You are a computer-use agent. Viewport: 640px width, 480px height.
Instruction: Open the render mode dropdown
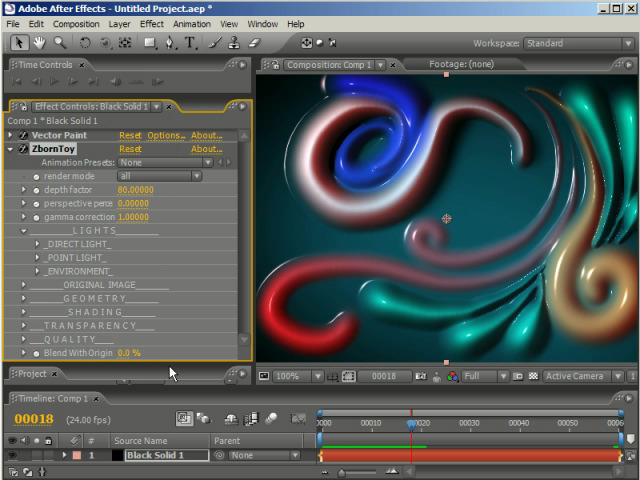coord(160,176)
